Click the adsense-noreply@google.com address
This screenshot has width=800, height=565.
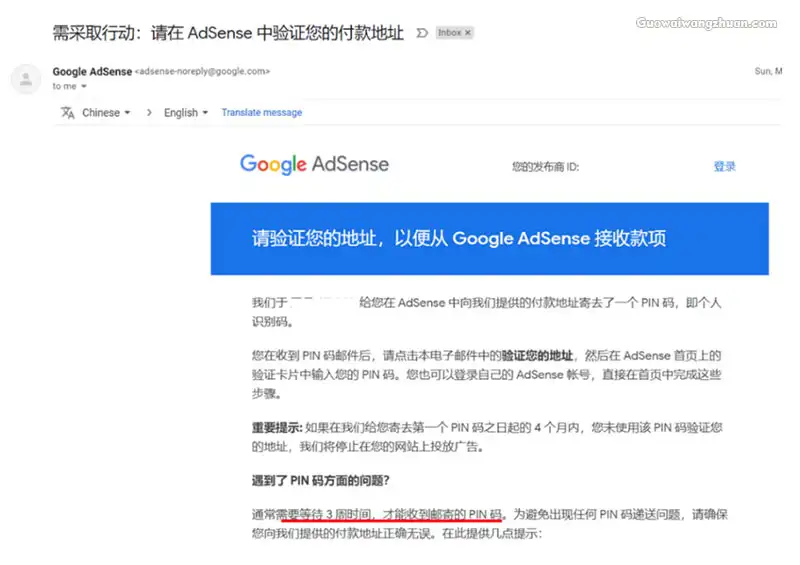pyautogui.click(x=203, y=71)
